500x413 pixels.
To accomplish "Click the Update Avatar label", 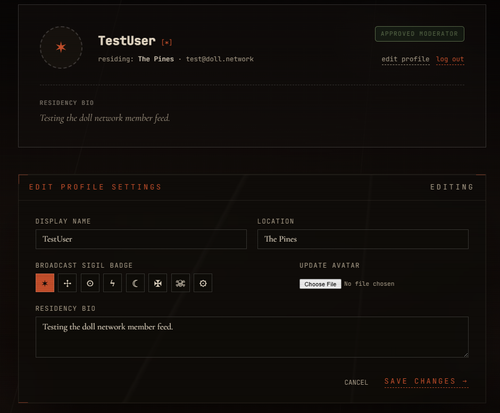I will [x=329, y=265].
